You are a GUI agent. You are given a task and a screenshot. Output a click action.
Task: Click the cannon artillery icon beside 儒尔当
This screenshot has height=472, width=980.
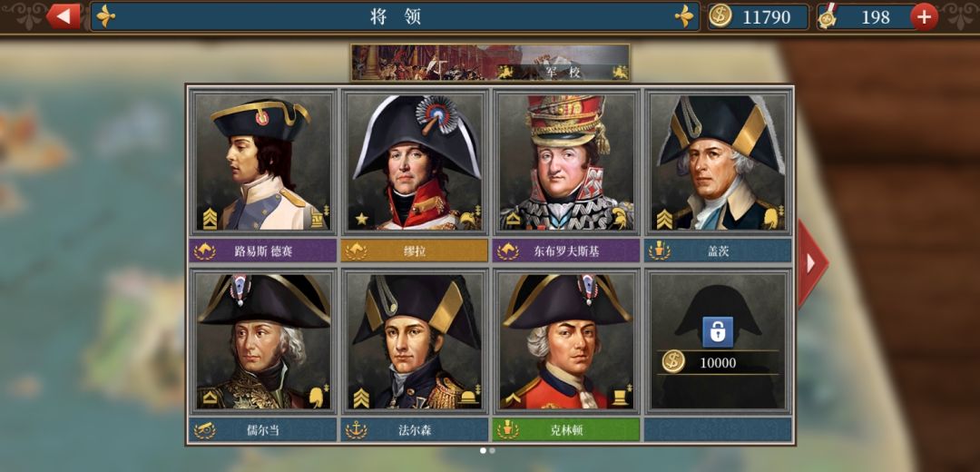(x=204, y=430)
